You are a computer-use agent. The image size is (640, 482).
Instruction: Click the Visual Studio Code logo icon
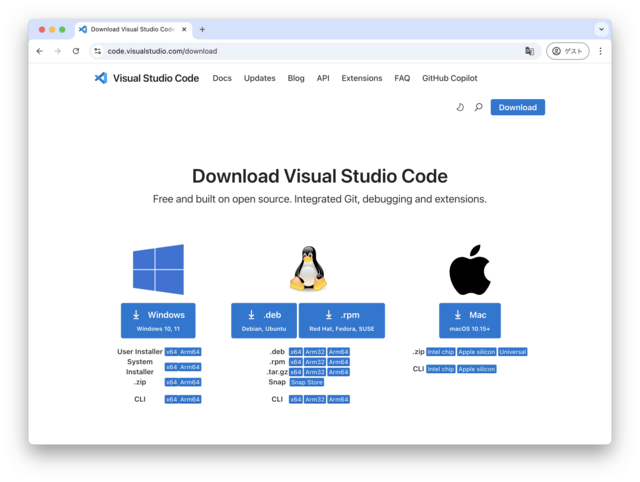click(x=101, y=78)
